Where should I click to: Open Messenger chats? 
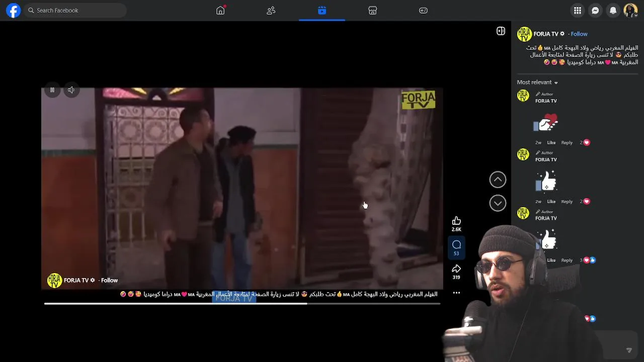pyautogui.click(x=595, y=11)
